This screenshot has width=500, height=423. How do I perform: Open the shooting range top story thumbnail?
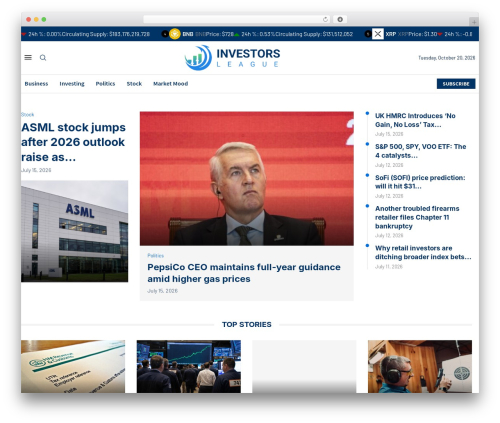pyautogui.click(x=420, y=366)
